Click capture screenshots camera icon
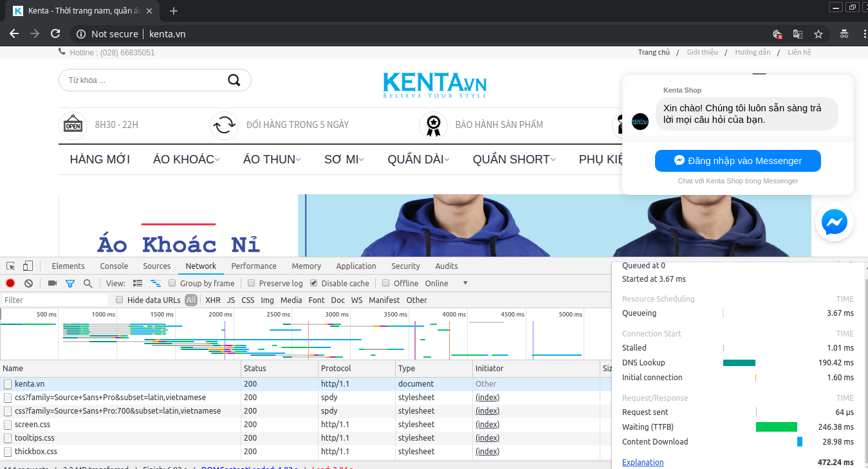868x469 pixels. [52, 283]
